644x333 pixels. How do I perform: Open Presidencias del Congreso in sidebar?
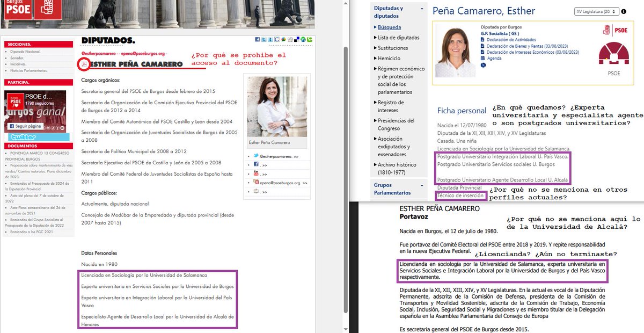pos(396,124)
